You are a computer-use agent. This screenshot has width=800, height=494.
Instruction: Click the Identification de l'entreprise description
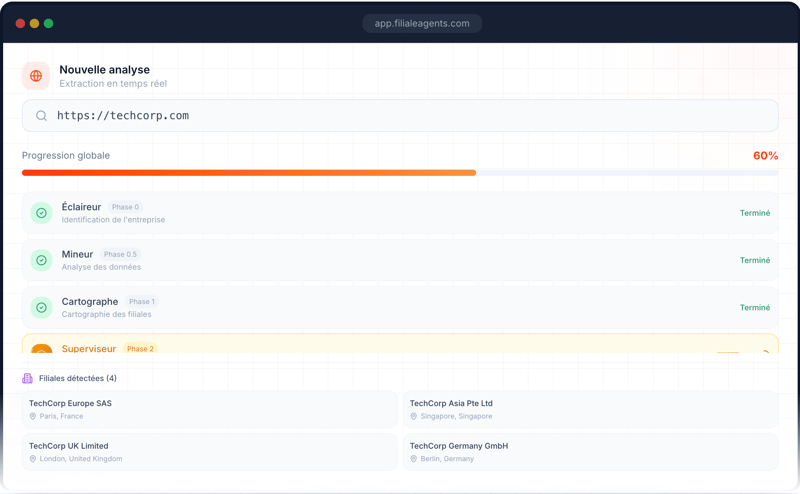point(113,220)
